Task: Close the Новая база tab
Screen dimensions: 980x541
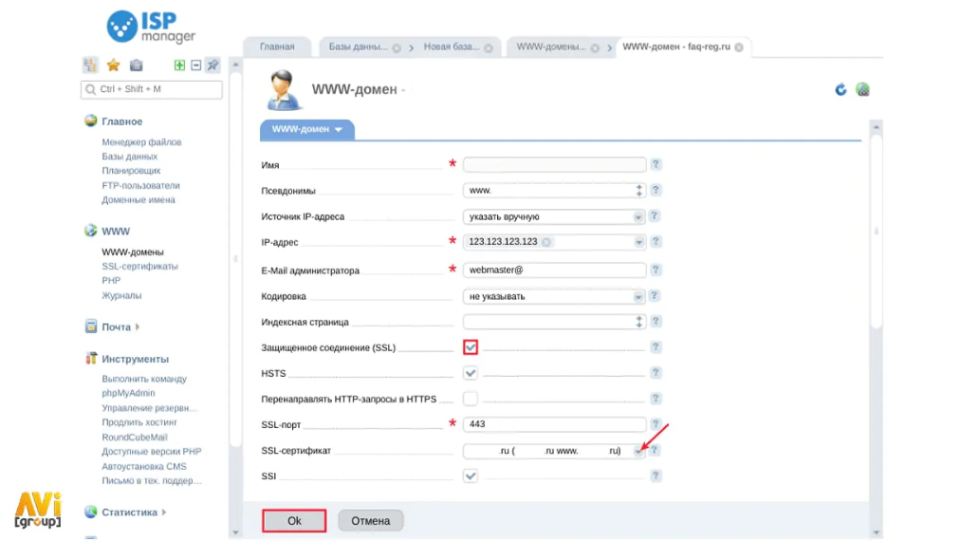Action: (489, 48)
